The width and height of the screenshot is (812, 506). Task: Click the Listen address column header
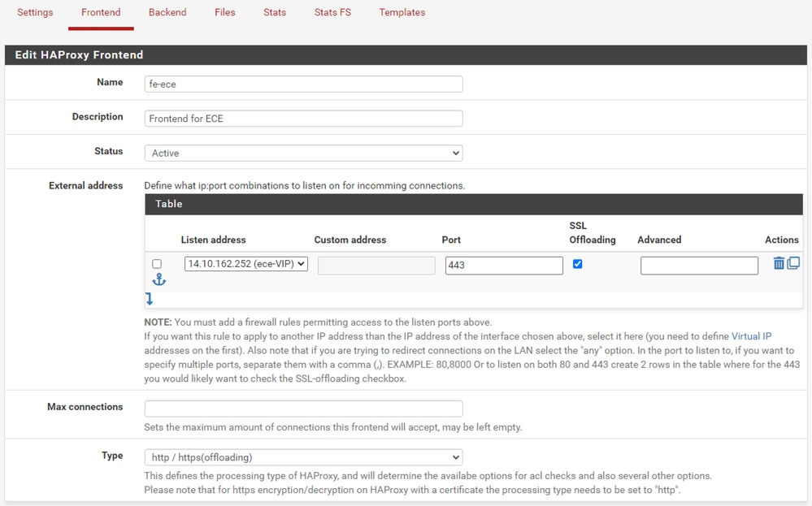click(213, 240)
